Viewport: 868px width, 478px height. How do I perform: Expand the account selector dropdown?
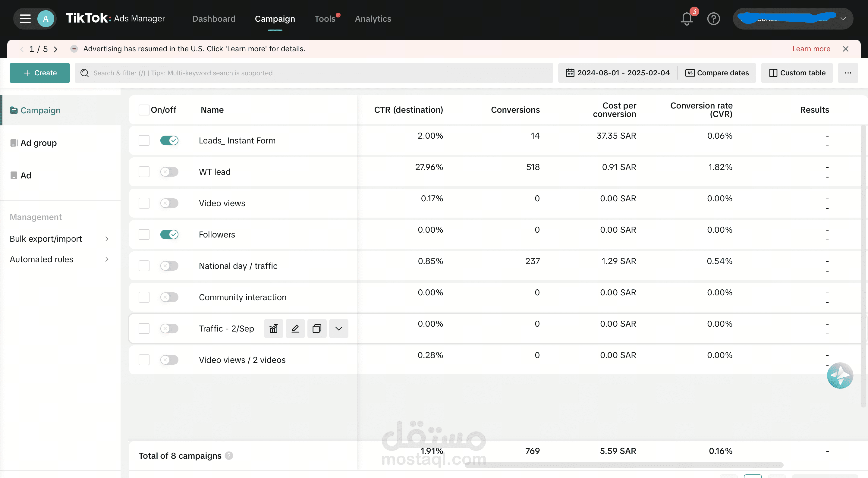(x=793, y=18)
